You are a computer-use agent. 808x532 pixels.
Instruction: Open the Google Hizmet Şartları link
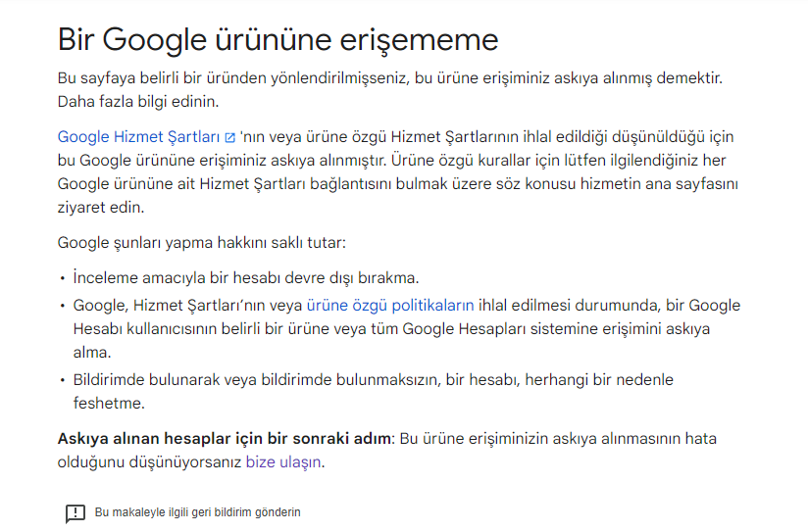138,137
